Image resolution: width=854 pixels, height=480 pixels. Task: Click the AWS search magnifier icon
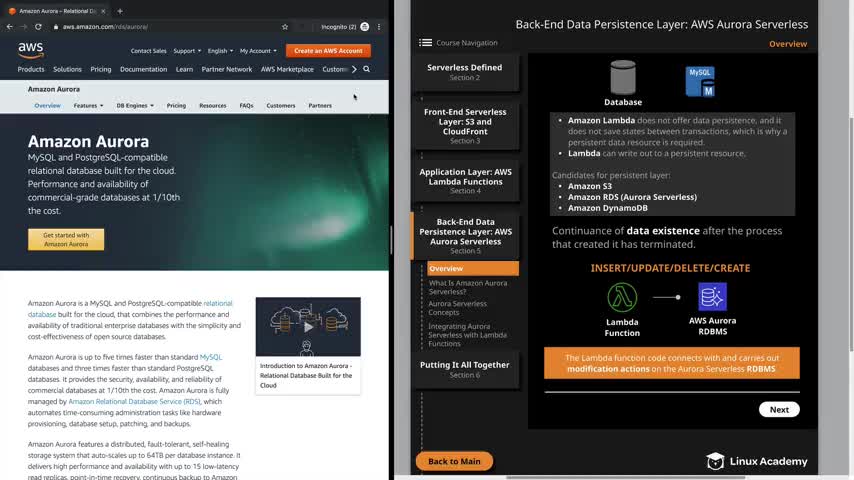[367, 69]
